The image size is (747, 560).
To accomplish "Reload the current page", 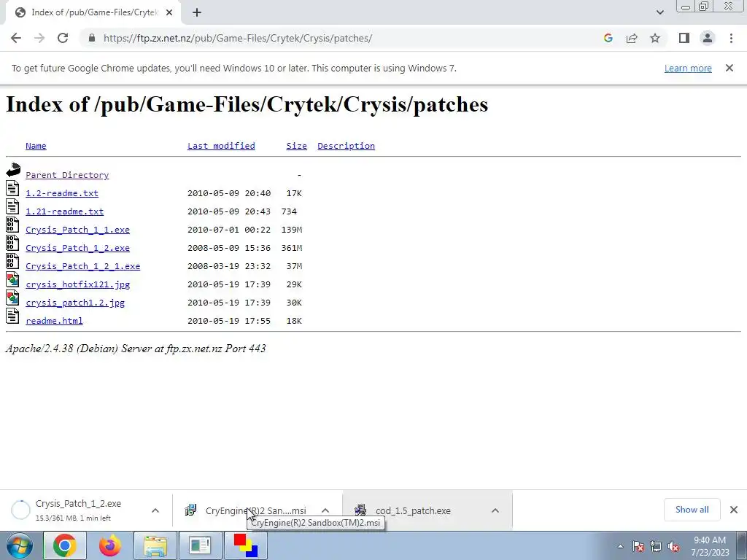I will tap(63, 38).
